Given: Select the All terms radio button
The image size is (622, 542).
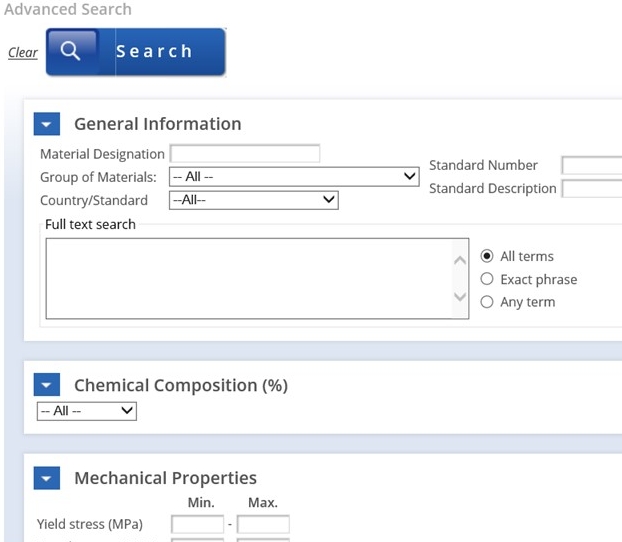Looking at the screenshot, I should pos(487,256).
